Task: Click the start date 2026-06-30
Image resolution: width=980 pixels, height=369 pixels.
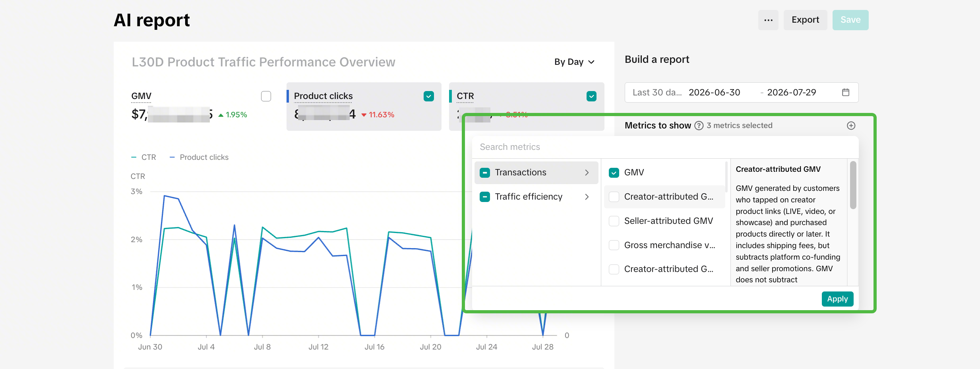Action: tap(714, 93)
